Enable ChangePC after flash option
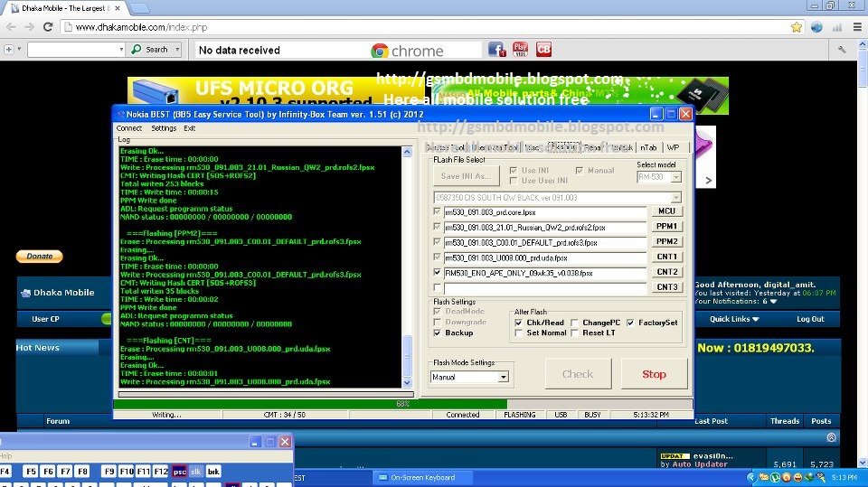 pos(574,322)
